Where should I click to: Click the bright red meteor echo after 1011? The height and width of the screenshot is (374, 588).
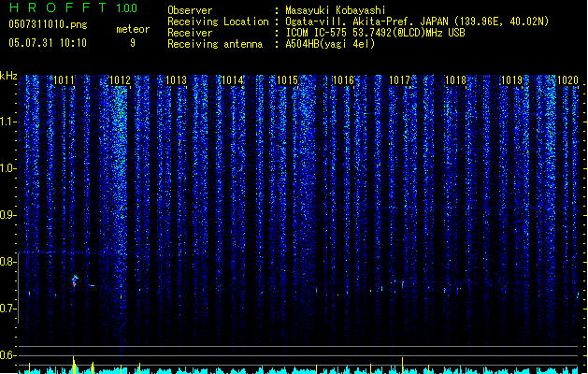click(x=75, y=280)
